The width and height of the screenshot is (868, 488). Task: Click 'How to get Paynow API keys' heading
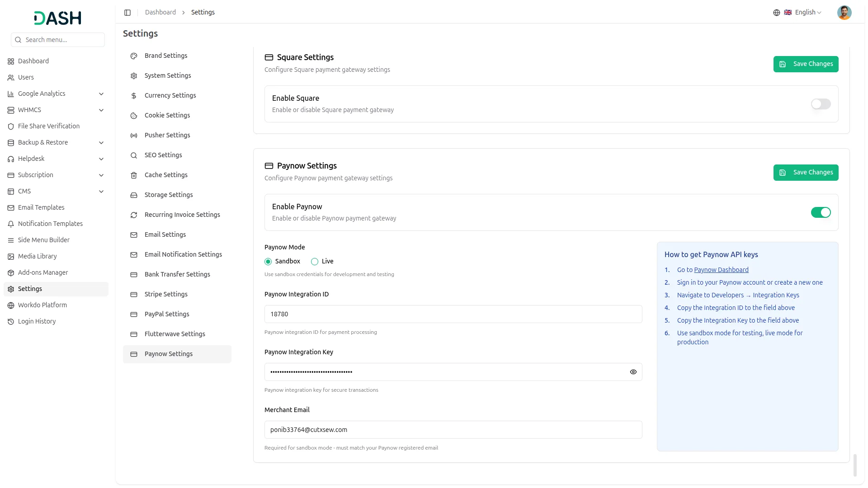[711, 254]
